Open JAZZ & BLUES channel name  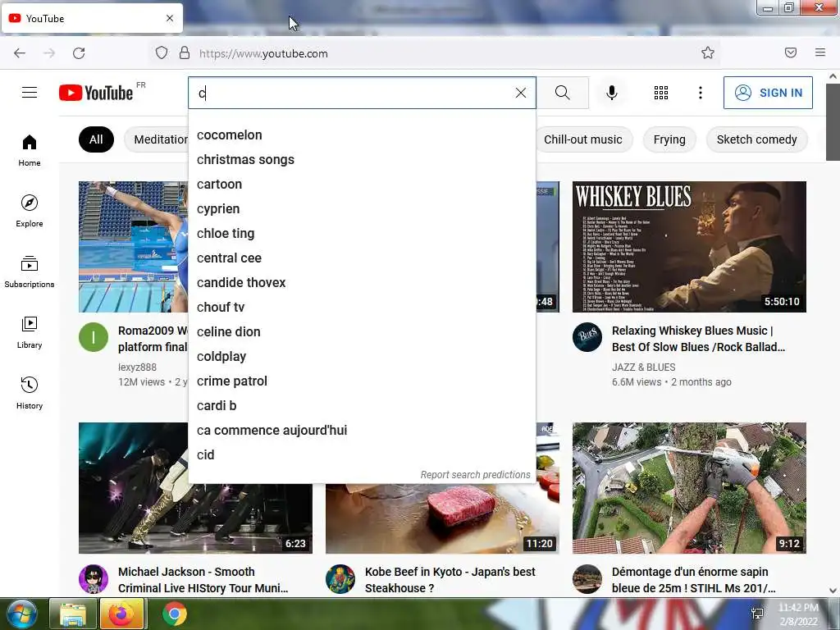pos(643,367)
